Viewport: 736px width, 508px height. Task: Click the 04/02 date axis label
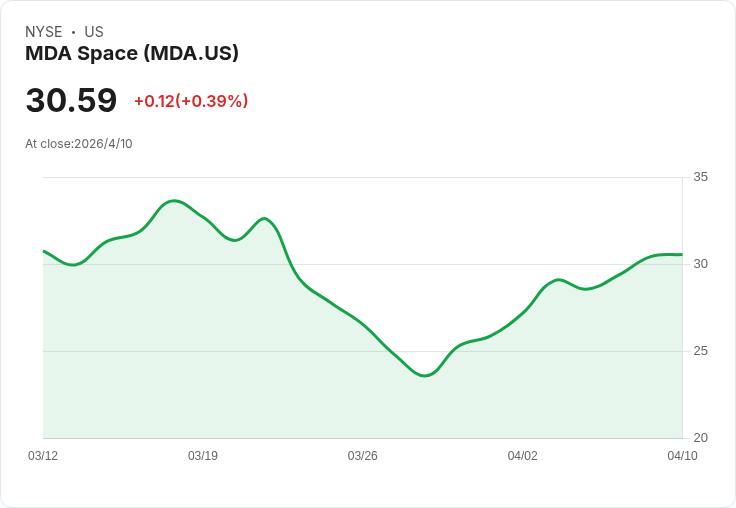[523, 456]
